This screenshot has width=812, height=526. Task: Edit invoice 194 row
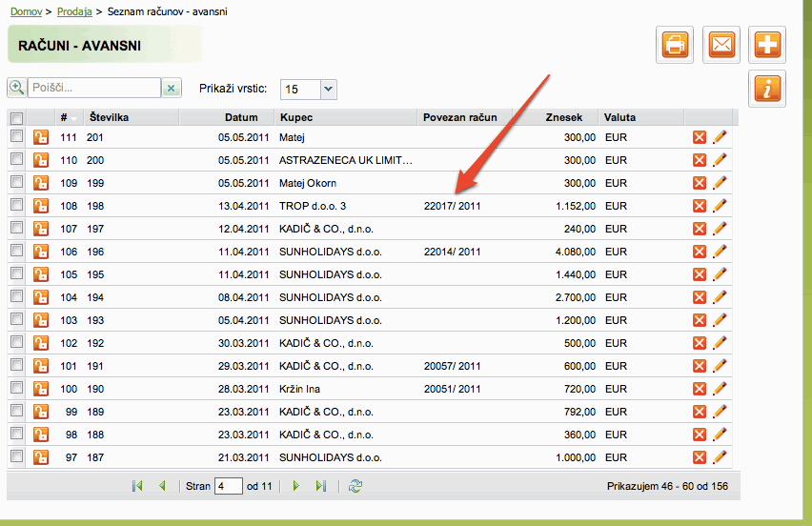pos(720,297)
